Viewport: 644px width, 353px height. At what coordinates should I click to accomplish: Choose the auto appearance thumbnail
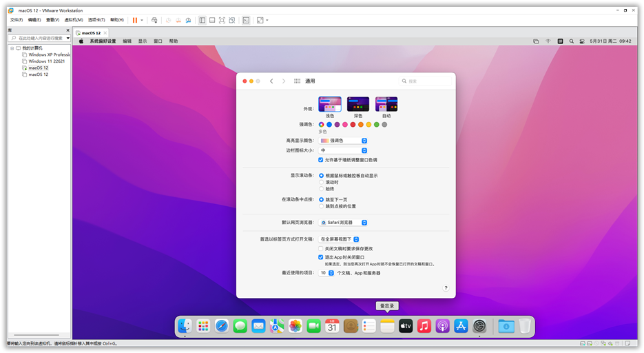click(386, 104)
